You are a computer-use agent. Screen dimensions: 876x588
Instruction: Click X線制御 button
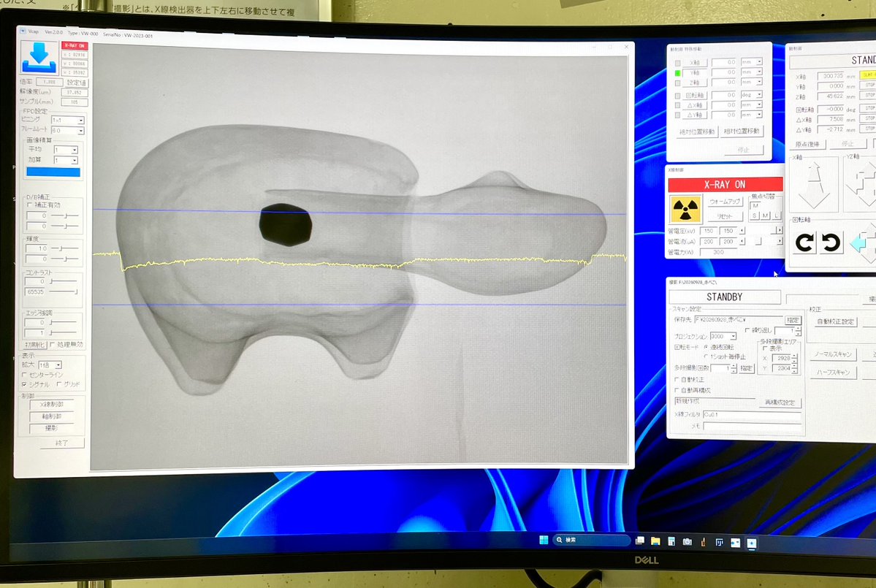(x=51, y=404)
